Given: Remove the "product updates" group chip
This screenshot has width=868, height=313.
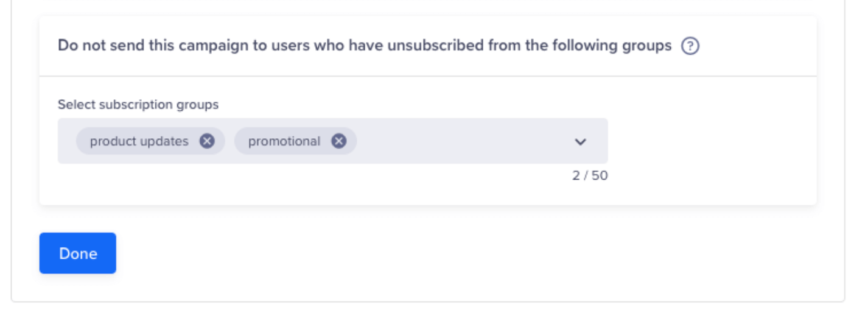Looking at the screenshot, I should click(207, 141).
